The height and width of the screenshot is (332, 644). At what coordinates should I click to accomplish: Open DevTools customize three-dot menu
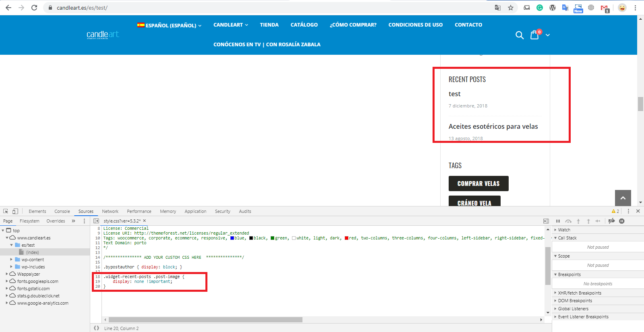point(628,211)
